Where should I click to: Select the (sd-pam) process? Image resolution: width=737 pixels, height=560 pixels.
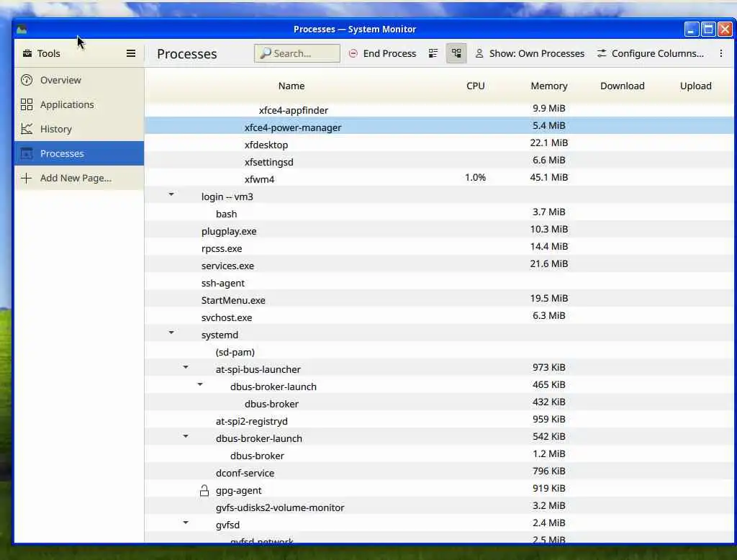[438, 351]
